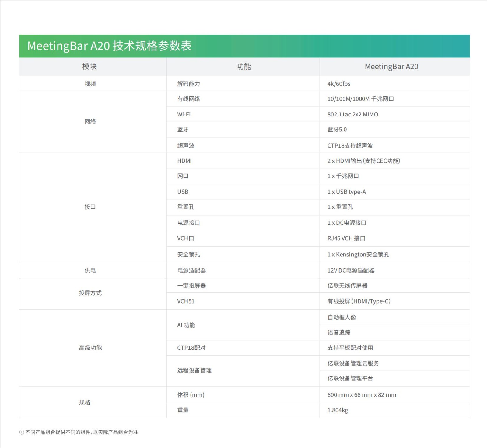Click the '1 x USB type-A' value
The image size is (487, 448).
347,192
